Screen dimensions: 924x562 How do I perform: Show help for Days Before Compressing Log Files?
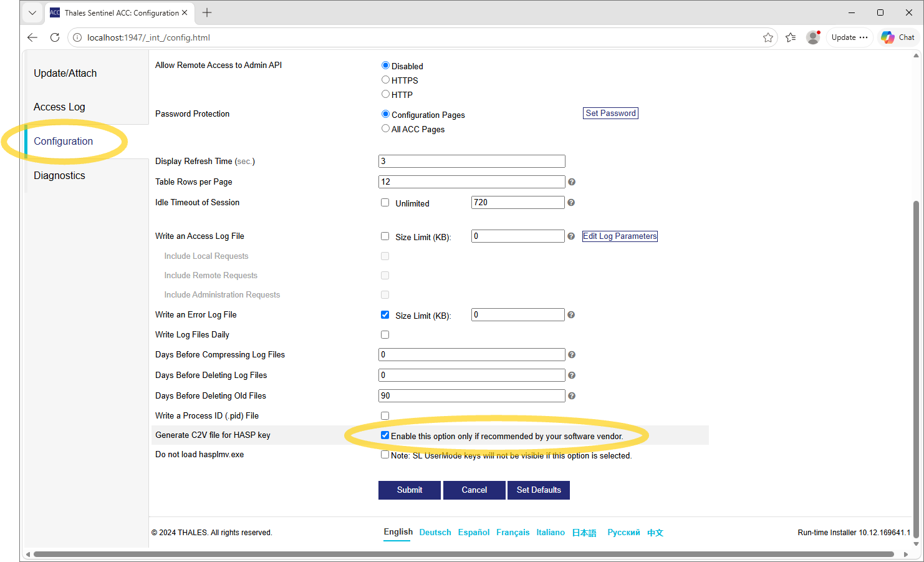click(x=572, y=355)
